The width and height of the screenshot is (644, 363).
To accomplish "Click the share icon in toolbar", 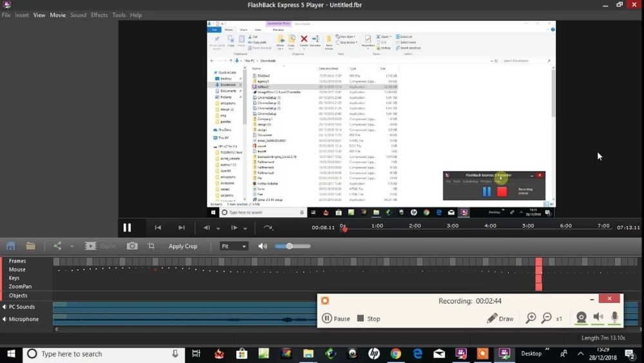I will (x=57, y=246).
